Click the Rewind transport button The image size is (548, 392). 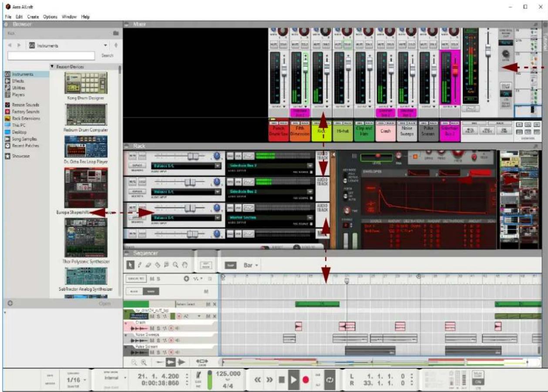[257, 379]
